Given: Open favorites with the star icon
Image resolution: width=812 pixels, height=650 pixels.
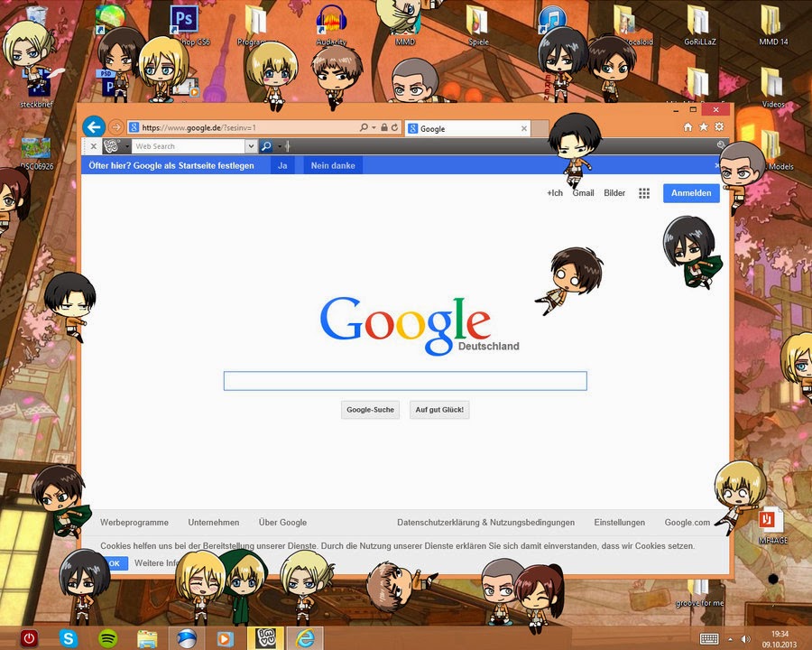Looking at the screenshot, I should (x=703, y=127).
